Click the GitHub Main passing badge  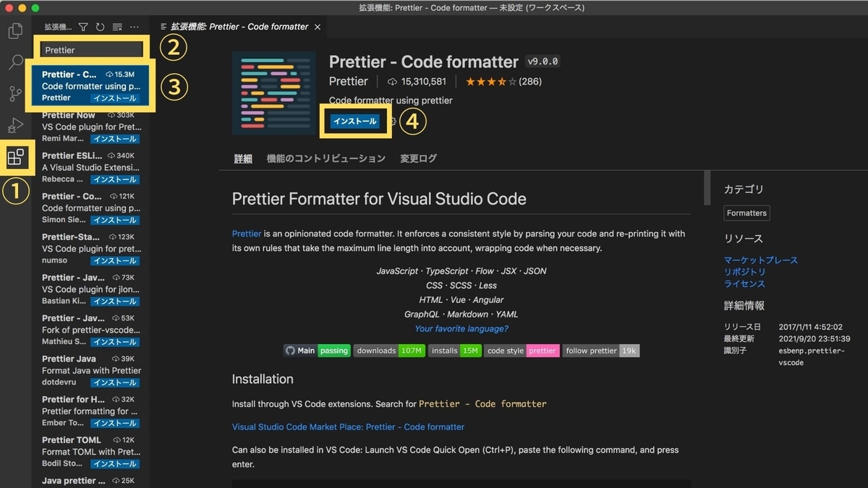pos(317,351)
